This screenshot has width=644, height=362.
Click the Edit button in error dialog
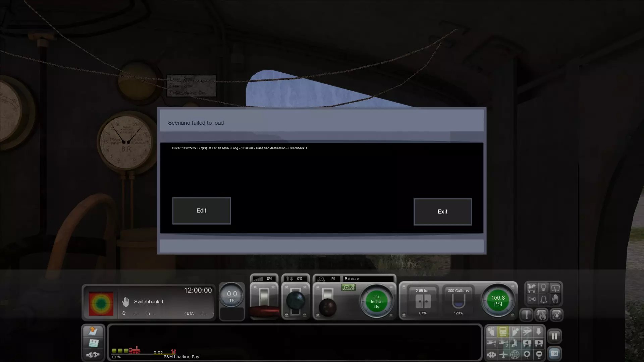[201, 210]
